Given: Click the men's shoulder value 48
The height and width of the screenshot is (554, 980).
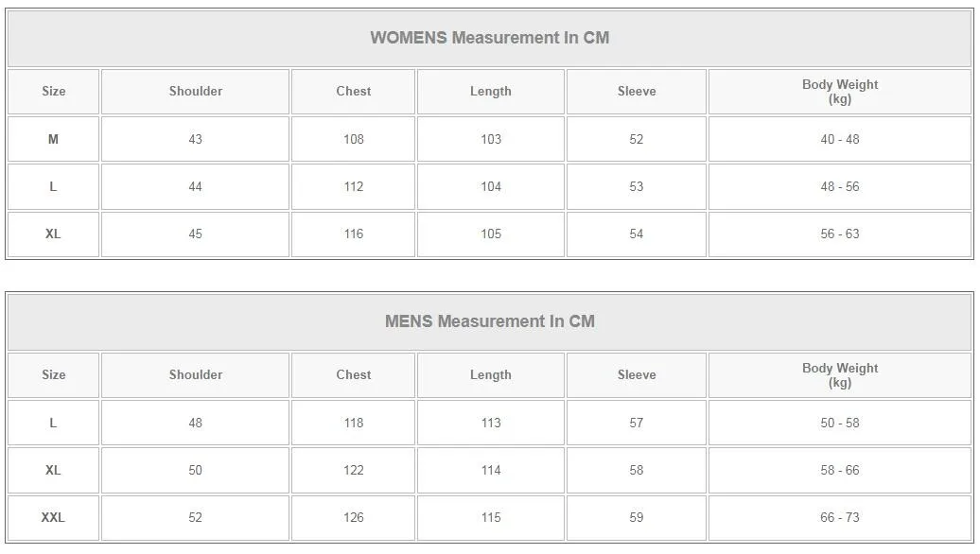Looking at the screenshot, I should tap(195, 423).
